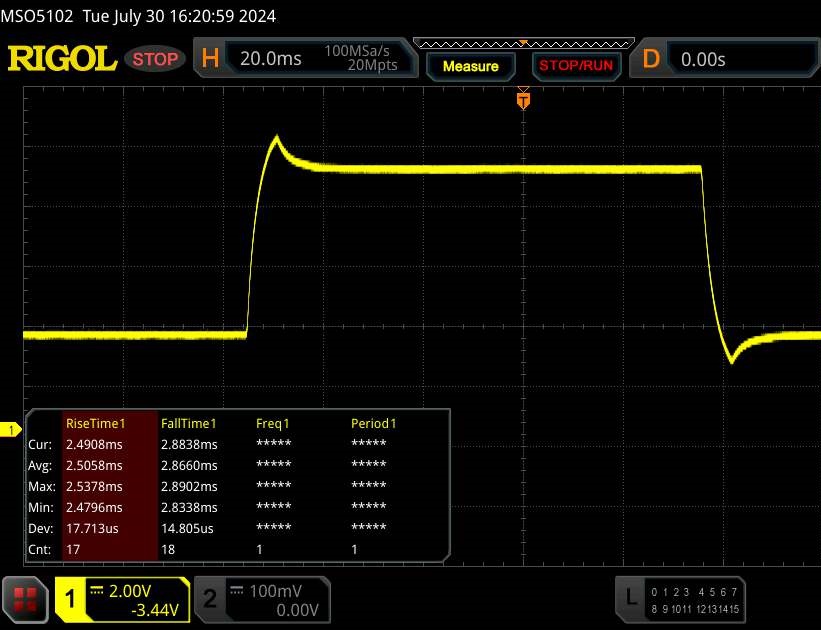Viewport: 821px width, 630px height.
Task: Click RiseTime1 deviation 17.713us
Action: (92, 528)
